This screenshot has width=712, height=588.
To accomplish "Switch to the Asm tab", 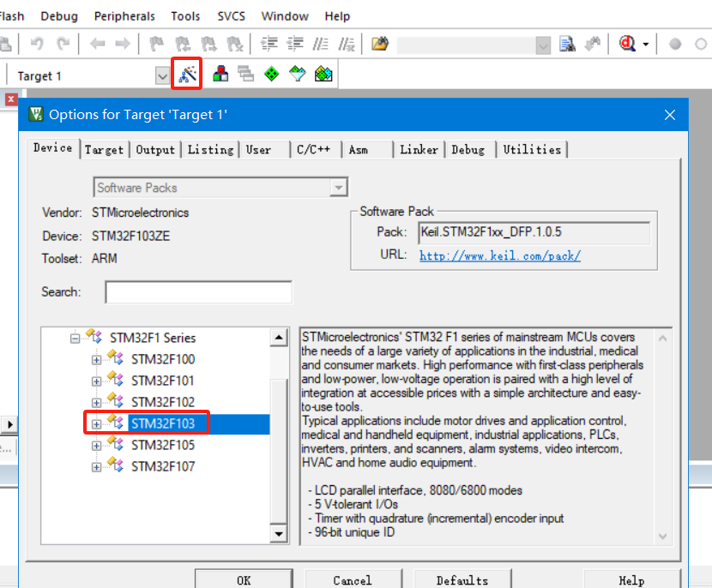I will coord(367,150).
